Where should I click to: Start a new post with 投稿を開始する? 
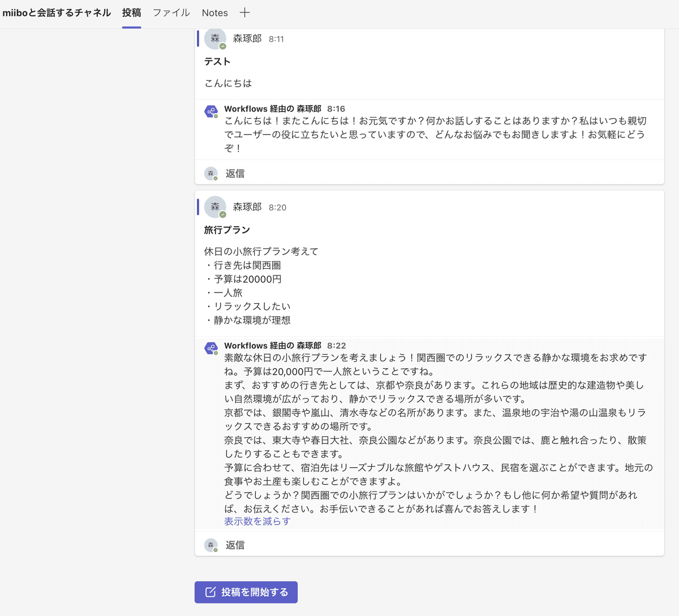(x=246, y=592)
